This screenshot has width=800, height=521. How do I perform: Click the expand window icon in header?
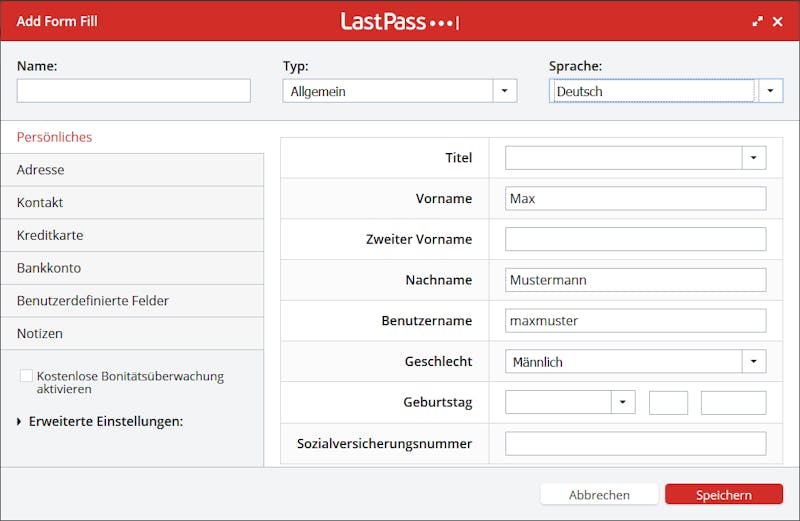tap(758, 21)
